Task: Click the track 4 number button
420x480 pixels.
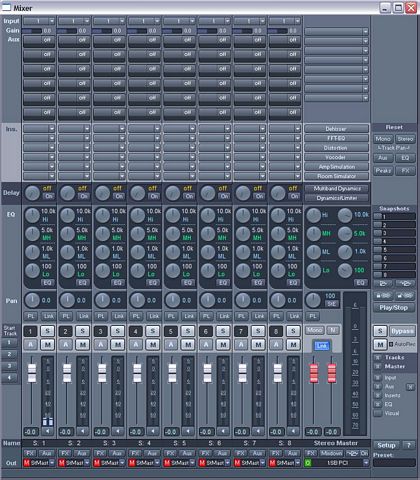Action: (x=136, y=331)
